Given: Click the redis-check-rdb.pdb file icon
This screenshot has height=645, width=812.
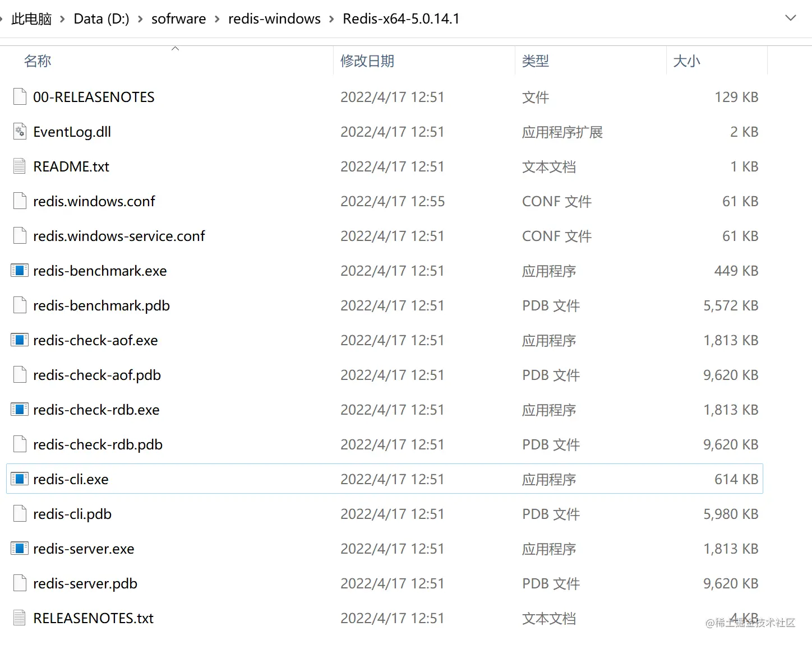Looking at the screenshot, I should click(x=20, y=444).
